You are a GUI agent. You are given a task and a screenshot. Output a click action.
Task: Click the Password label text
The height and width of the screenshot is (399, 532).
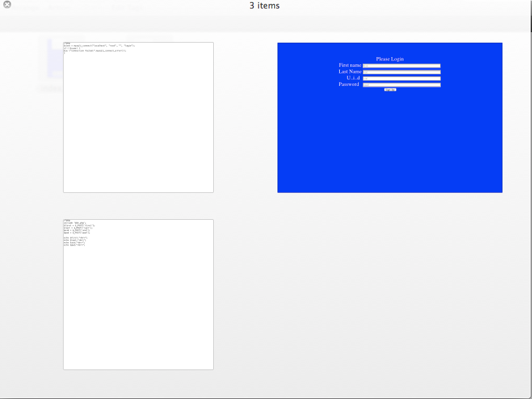point(349,84)
